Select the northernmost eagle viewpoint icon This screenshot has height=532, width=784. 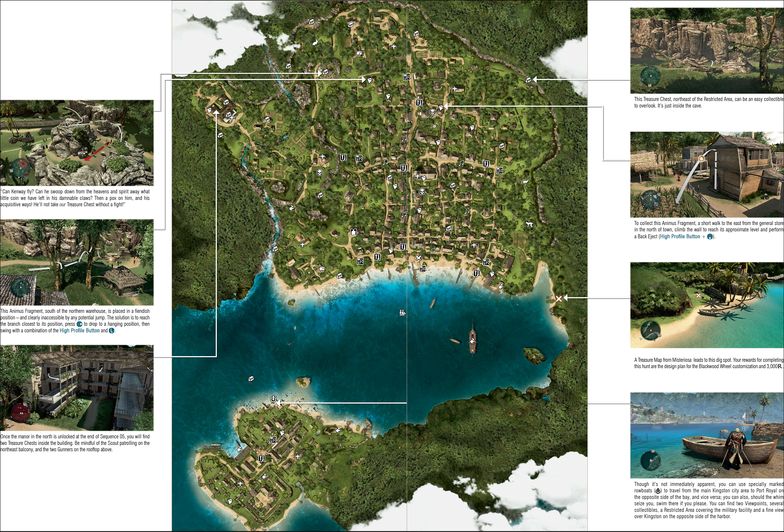pos(394,47)
